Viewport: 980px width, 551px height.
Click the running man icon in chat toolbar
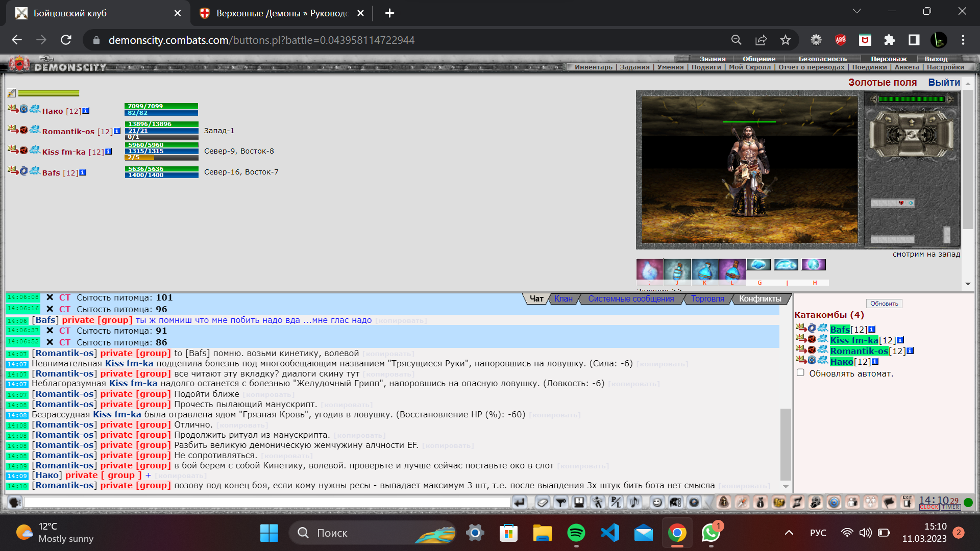pyautogui.click(x=598, y=503)
